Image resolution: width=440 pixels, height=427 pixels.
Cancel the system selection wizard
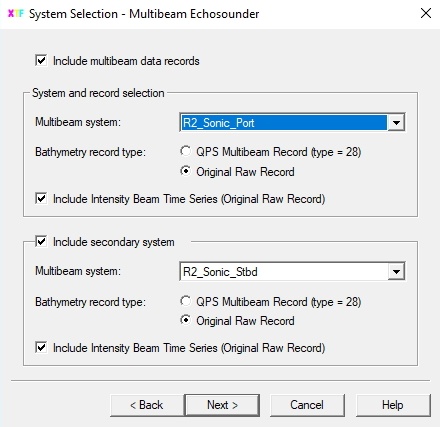pyautogui.click(x=307, y=405)
